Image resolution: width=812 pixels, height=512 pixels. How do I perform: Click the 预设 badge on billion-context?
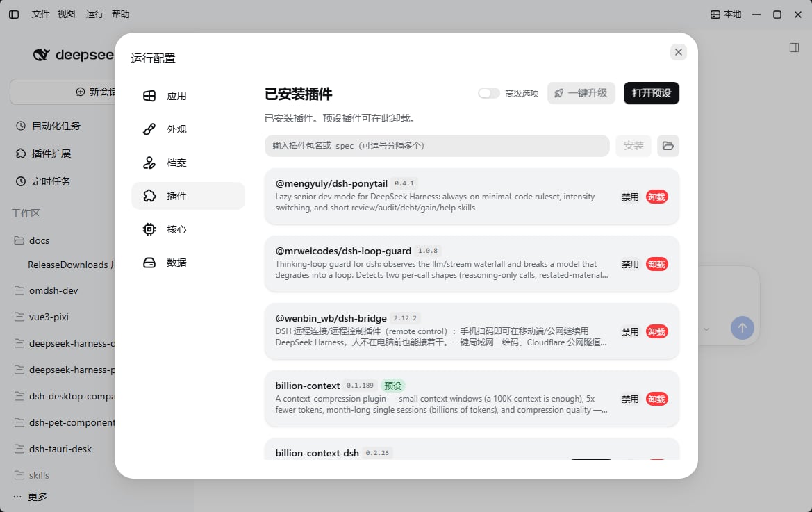pos(392,386)
